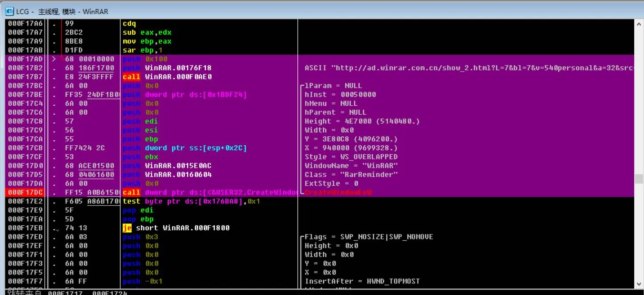Click hex bytes "6A FF"
The image size is (644, 295).
[76, 281]
